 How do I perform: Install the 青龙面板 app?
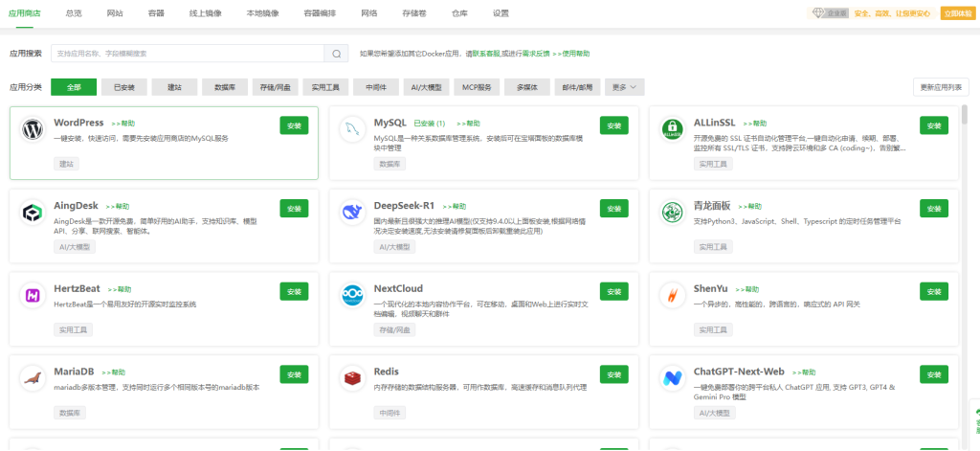tap(934, 209)
